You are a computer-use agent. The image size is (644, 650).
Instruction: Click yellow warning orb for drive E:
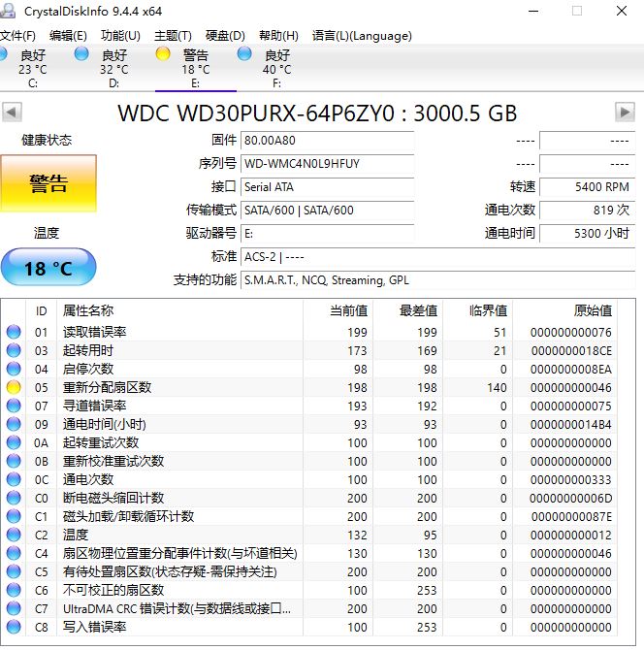point(163,53)
